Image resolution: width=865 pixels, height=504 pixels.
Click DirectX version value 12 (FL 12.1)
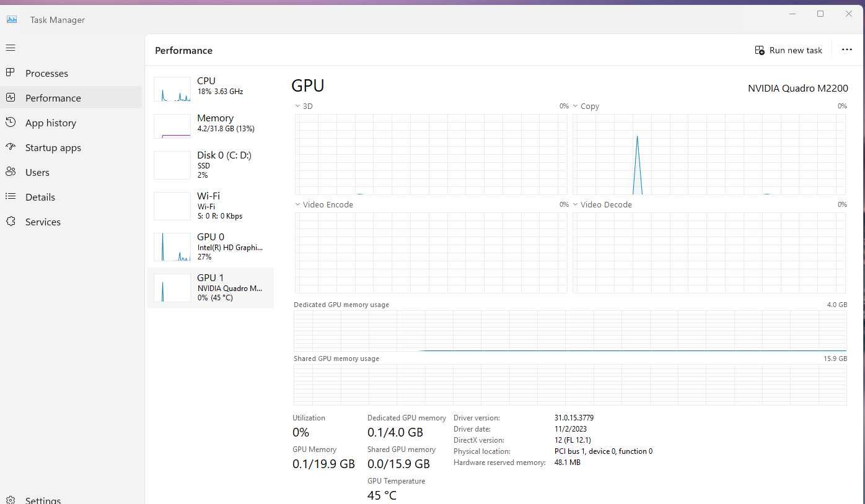(573, 440)
